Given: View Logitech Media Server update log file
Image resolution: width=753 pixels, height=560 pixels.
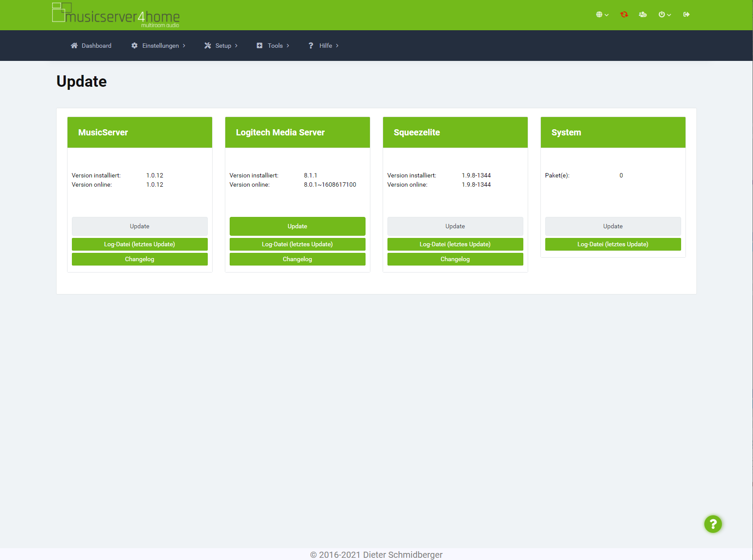Looking at the screenshot, I should 297,244.
